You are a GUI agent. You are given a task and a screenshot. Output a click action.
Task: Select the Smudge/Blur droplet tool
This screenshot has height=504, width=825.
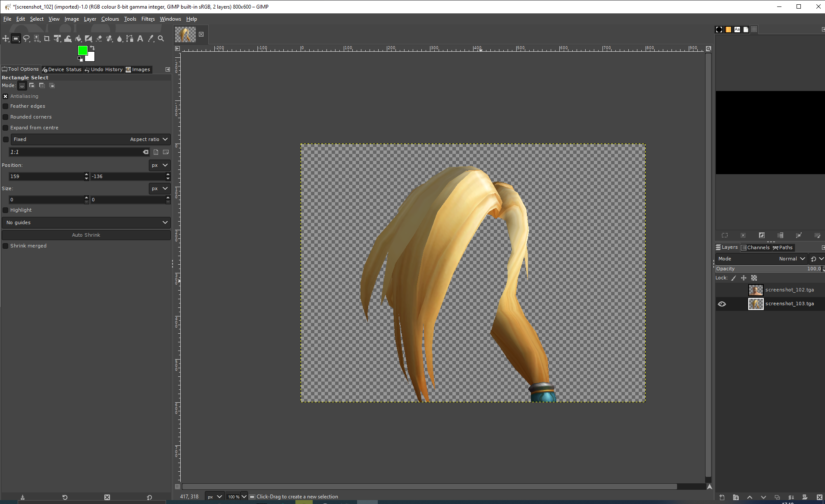tap(119, 39)
